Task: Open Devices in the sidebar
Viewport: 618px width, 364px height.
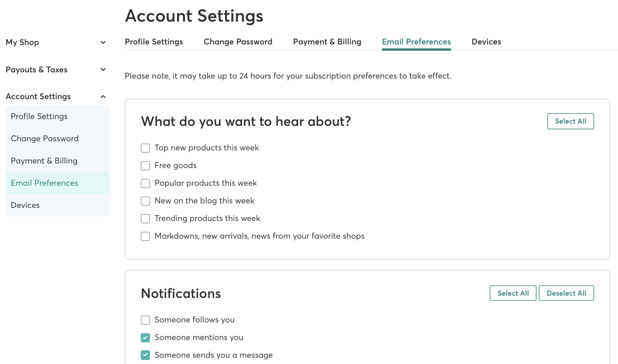Action: (x=58, y=205)
